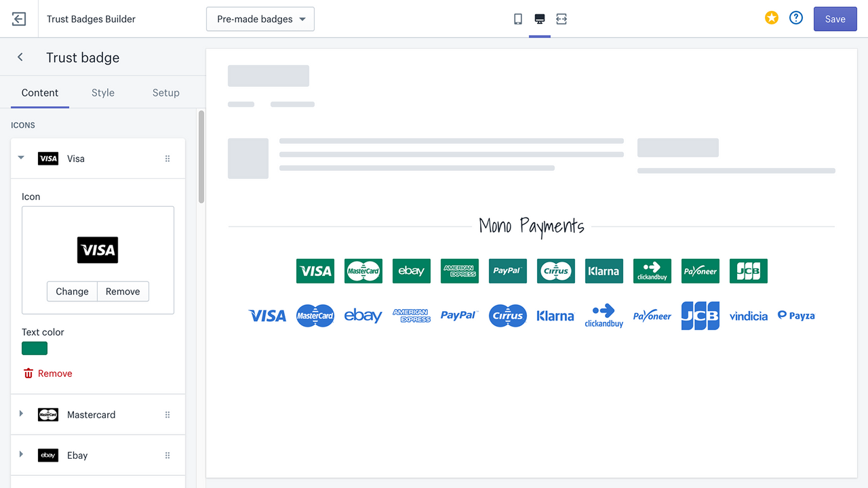868x488 pixels.
Task: Open the Pre-made badges dropdown
Action: coord(260,19)
